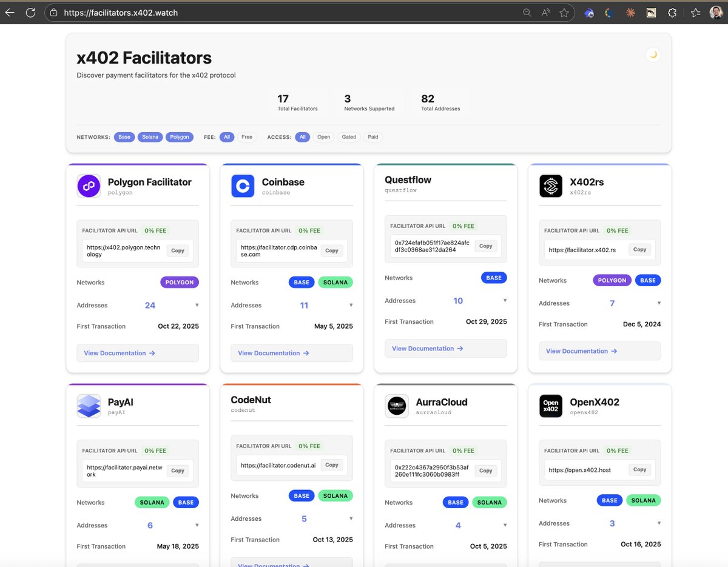Click the 82 Total Addresses stat
Viewport: 728px width, 567px height.
440,102
